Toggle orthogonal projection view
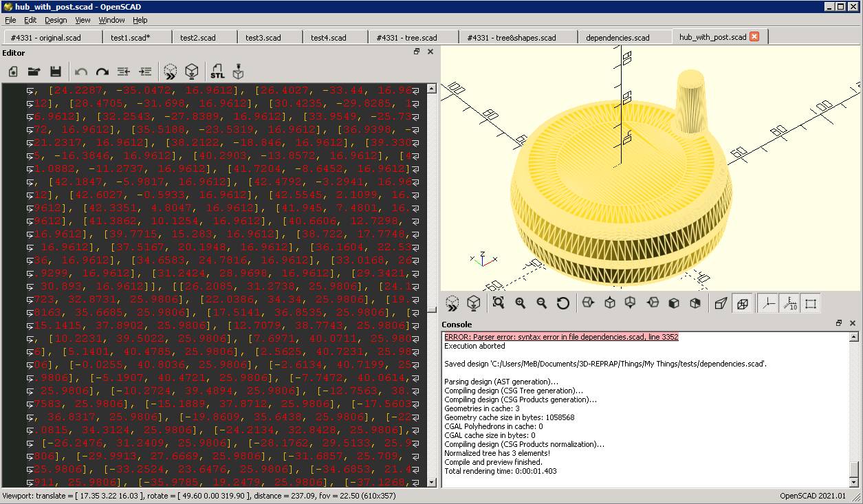Image resolution: width=863 pixels, height=504 pixels. (x=742, y=303)
